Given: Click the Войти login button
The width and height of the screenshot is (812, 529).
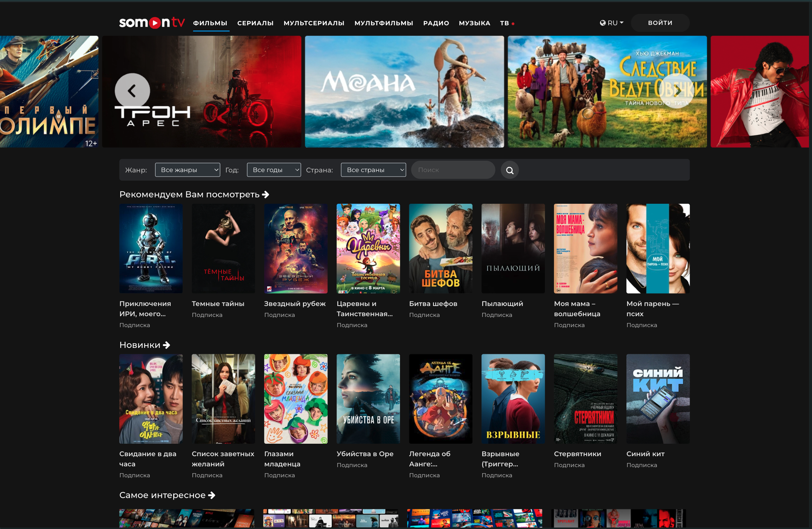Looking at the screenshot, I should click(660, 23).
